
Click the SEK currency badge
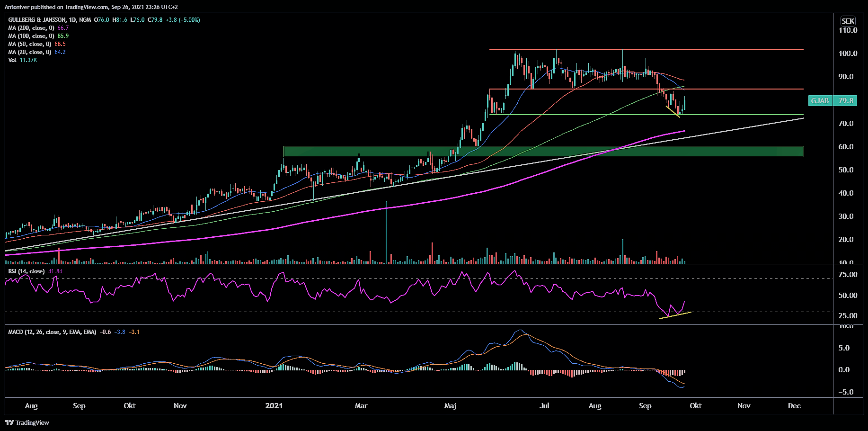pyautogui.click(x=848, y=21)
